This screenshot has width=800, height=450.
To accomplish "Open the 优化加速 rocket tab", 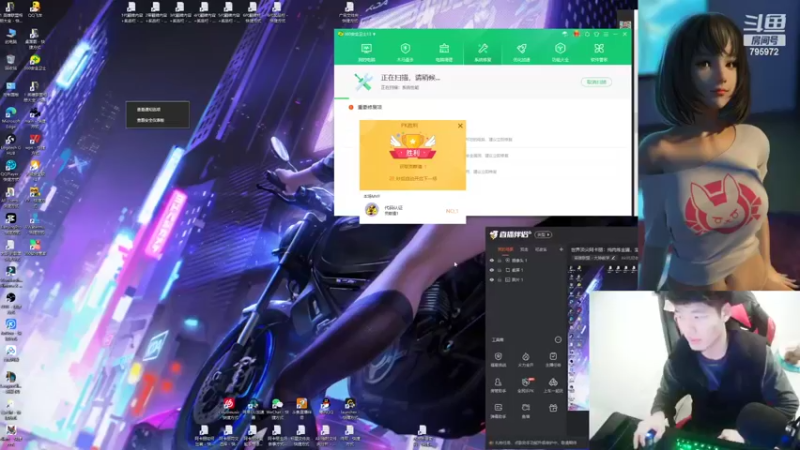I will coord(521,53).
